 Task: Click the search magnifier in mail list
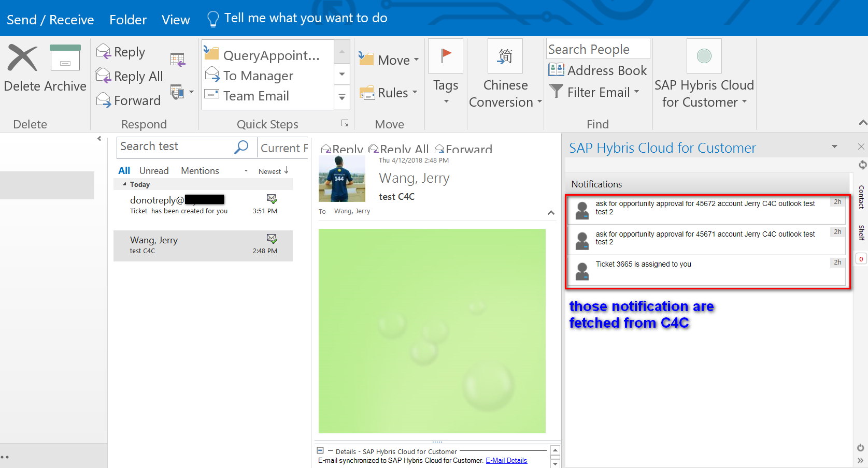point(241,147)
